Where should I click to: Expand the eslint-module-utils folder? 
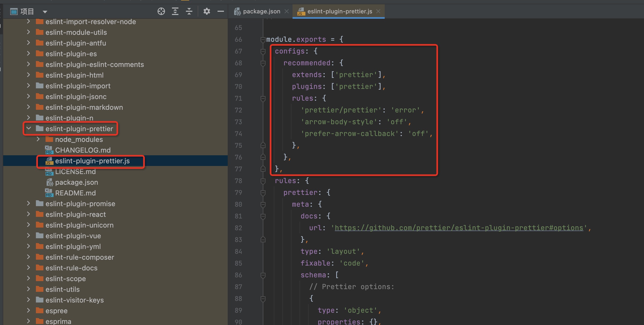pyautogui.click(x=28, y=32)
